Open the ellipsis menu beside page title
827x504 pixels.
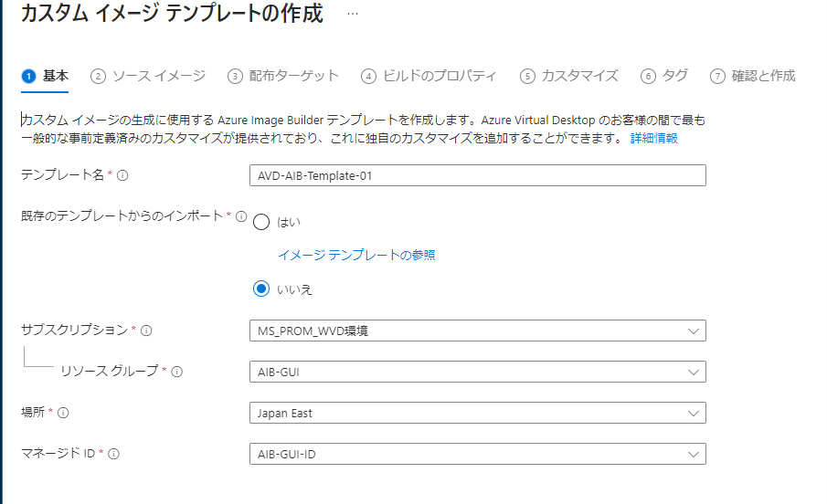point(352,15)
